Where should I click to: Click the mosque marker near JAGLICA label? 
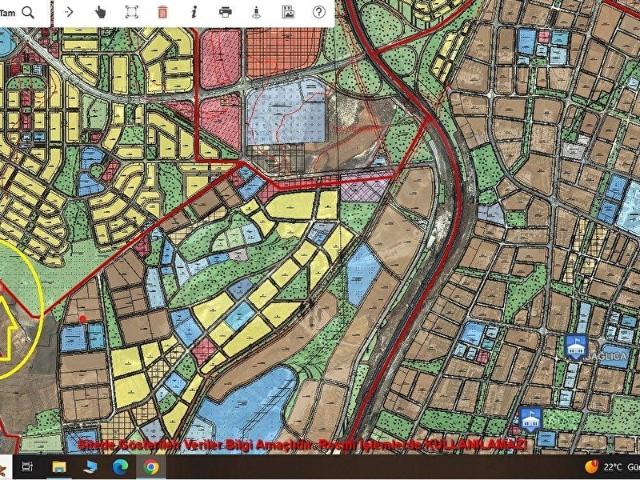[x=576, y=347]
